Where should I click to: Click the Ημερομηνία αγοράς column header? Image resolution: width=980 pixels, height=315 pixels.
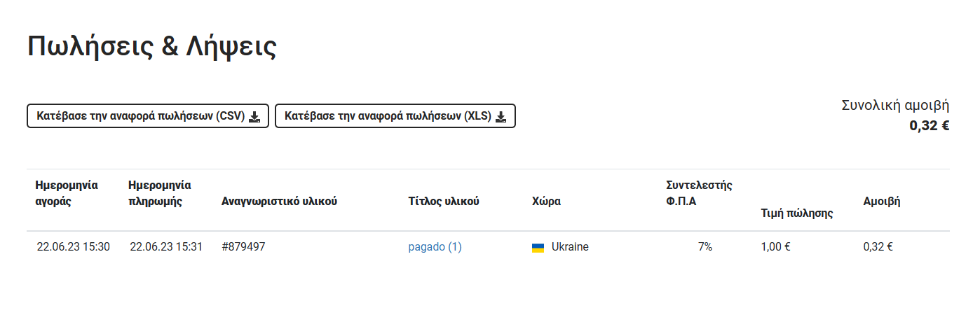(x=67, y=193)
